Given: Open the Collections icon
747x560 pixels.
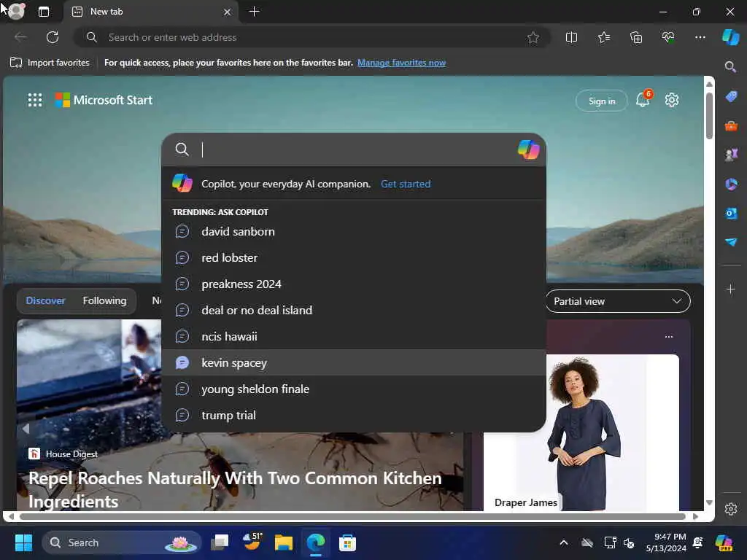Looking at the screenshot, I should [636, 37].
